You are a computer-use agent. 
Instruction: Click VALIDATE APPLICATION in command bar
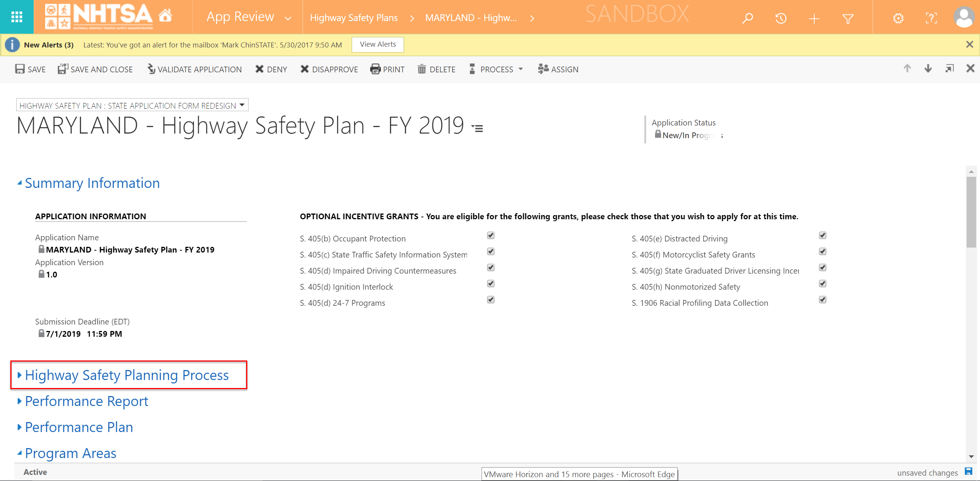194,69
